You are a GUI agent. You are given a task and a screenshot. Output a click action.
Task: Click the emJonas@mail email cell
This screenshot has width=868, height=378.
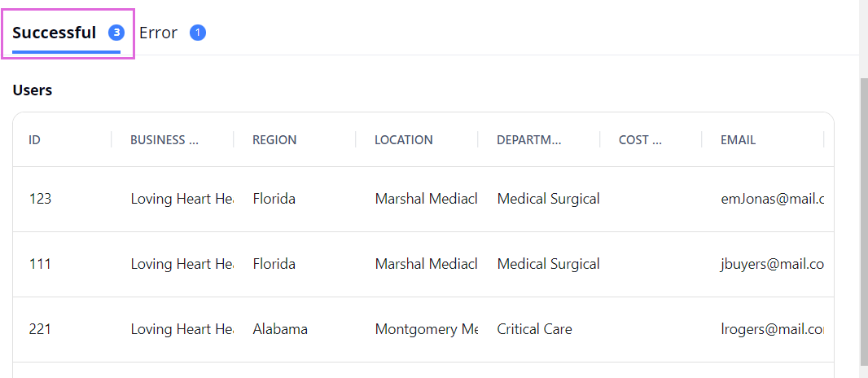[x=772, y=200]
